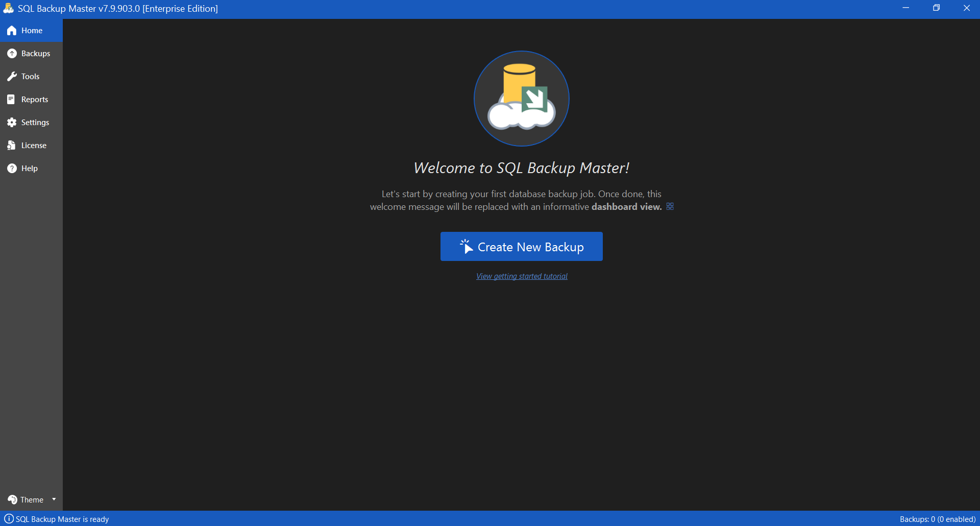Go to the Tools section label

pyautogui.click(x=30, y=77)
